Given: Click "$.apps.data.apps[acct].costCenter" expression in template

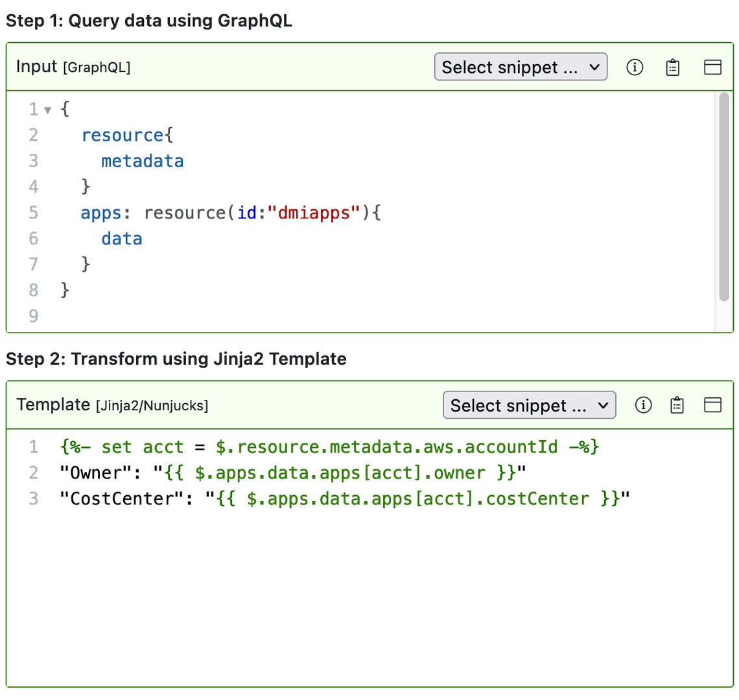Looking at the screenshot, I should tap(417, 498).
